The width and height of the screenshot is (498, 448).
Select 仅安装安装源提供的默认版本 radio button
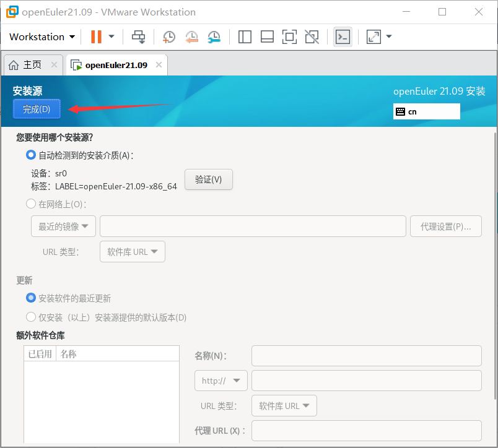click(31, 317)
